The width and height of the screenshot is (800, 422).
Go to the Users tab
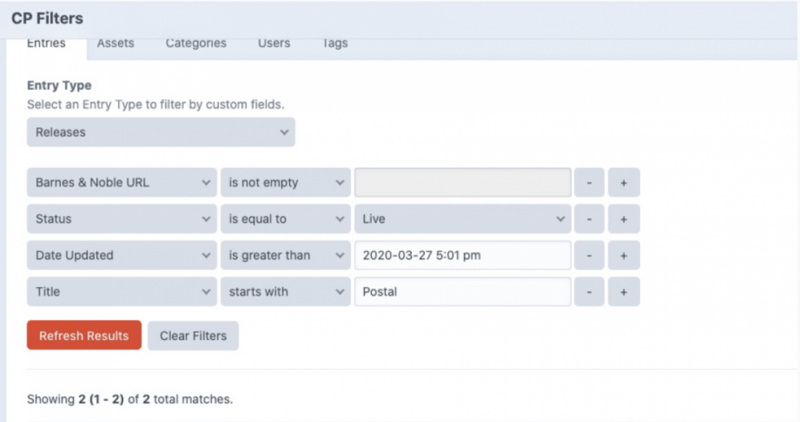point(274,44)
